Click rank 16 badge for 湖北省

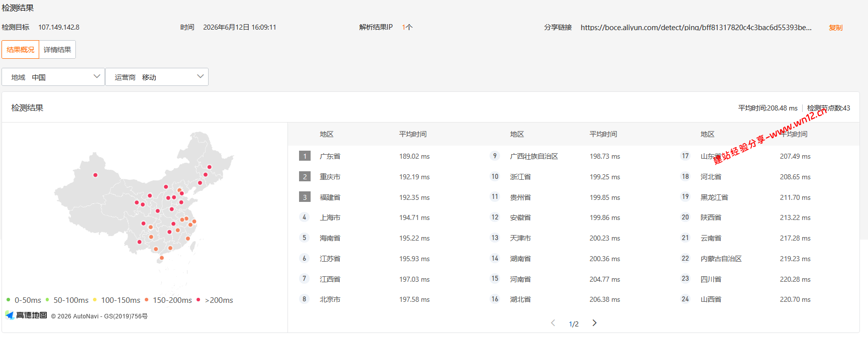[x=495, y=299]
